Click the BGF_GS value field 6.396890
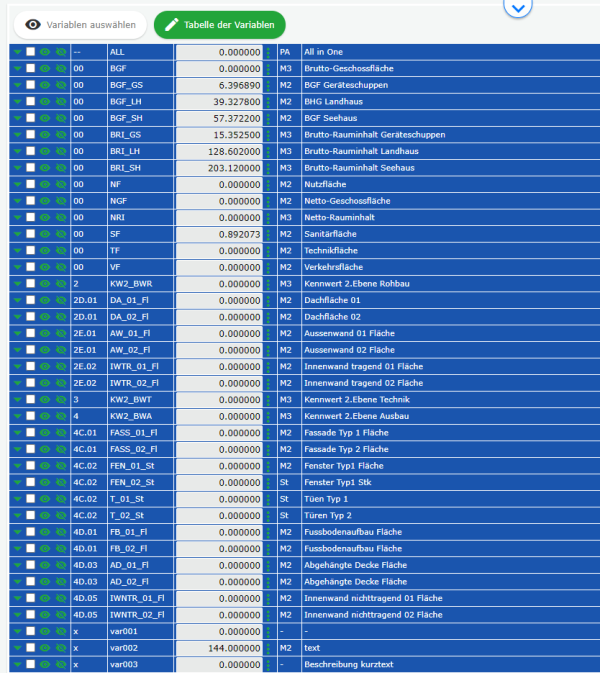The image size is (600, 673). (219, 85)
